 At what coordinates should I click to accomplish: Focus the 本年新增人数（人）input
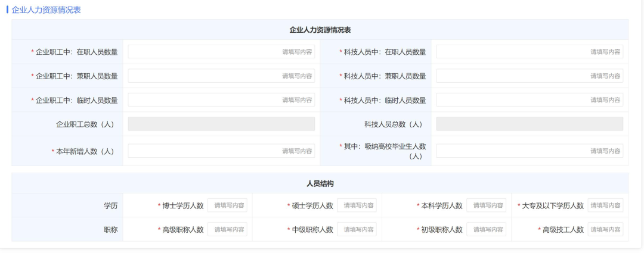coord(221,151)
